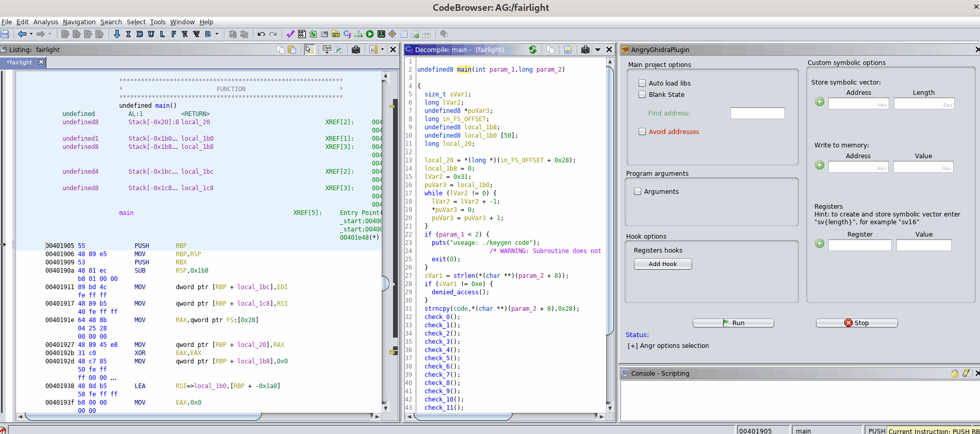980x434 pixels.
Task: Open the Analysis menu
Action: point(45,22)
